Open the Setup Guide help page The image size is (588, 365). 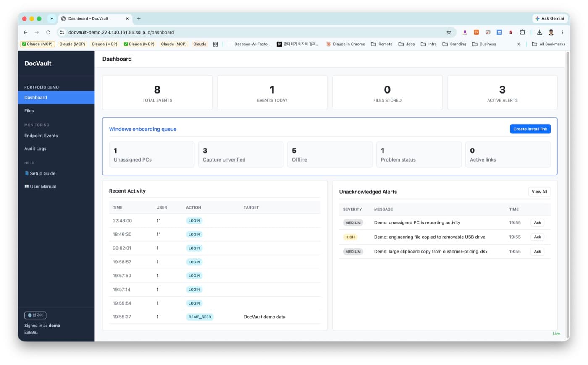(56, 173)
